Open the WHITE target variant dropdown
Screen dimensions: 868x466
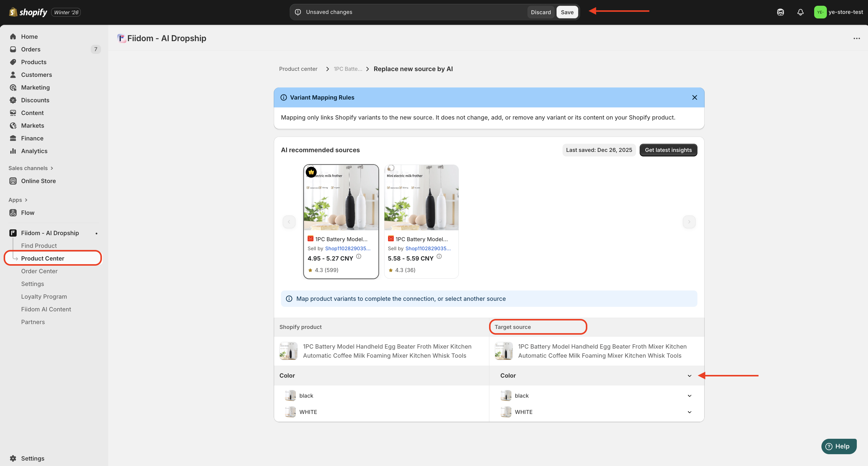(x=690, y=412)
